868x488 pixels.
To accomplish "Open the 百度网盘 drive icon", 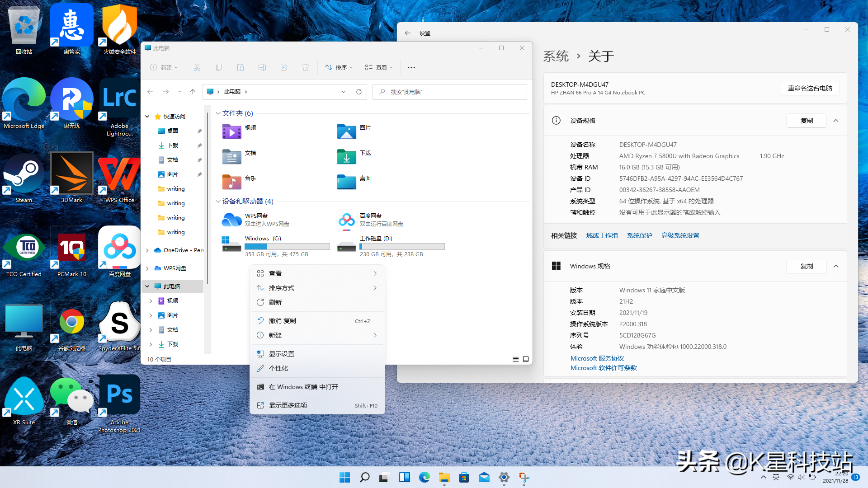I will click(347, 220).
